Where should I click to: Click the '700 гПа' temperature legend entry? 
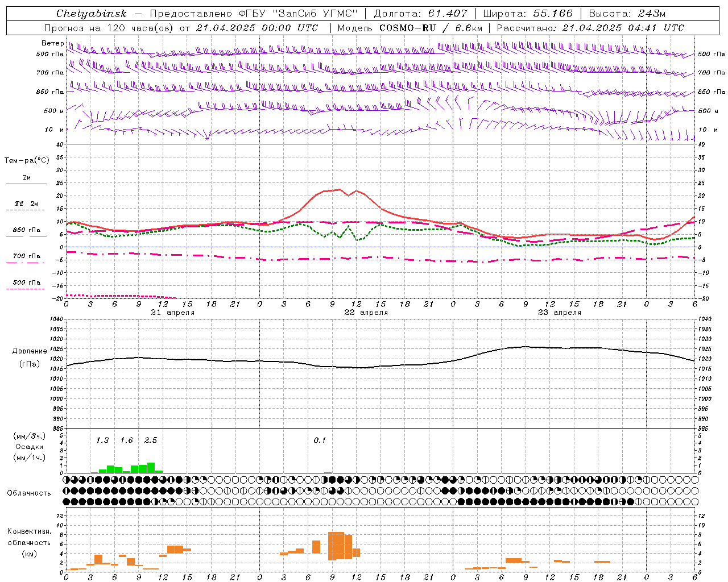[x=27, y=256]
